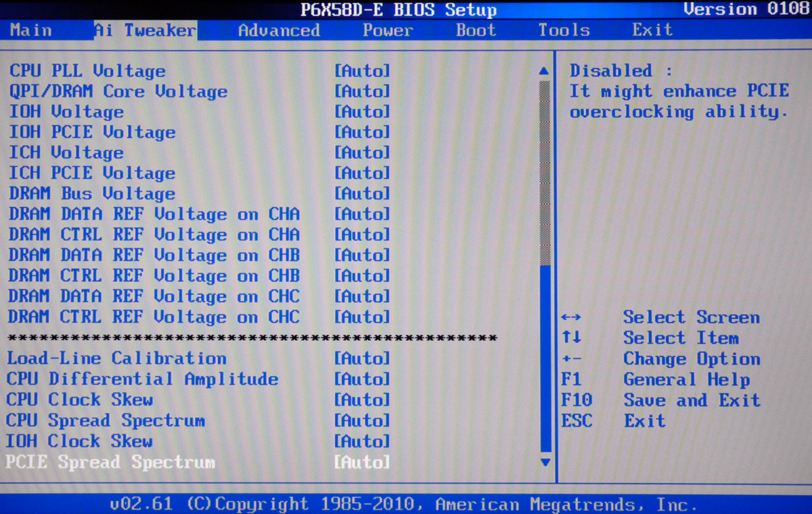Select DRAM DATA REF Voltage on CHC
Viewport: 812px width, 514px height.
point(154,296)
